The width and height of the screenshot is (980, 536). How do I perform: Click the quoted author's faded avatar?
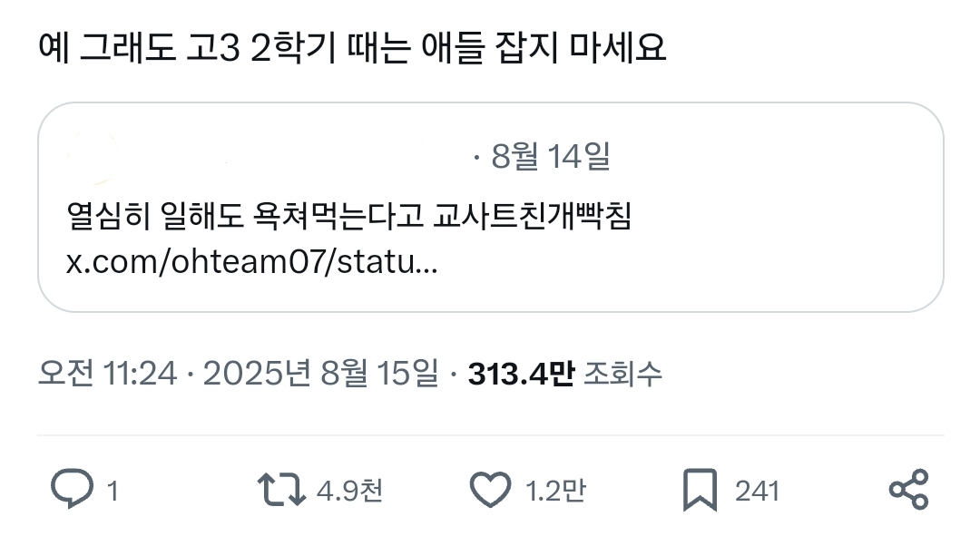click(93, 158)
